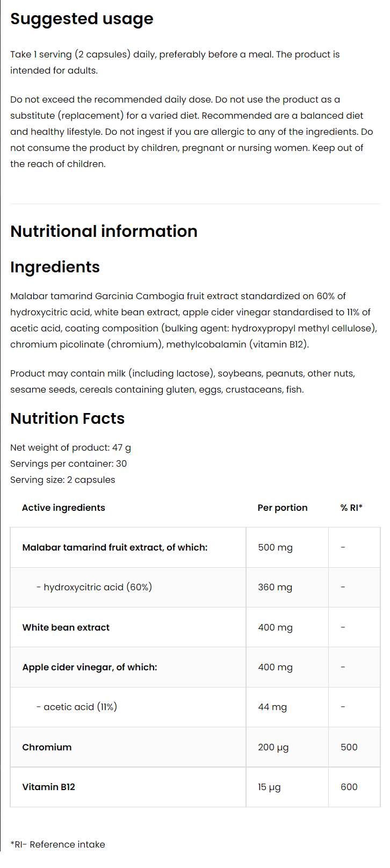The width and height of the screenshot is (390, 868).
Task: Click the % RI* column header
Action: pos(351,508)
